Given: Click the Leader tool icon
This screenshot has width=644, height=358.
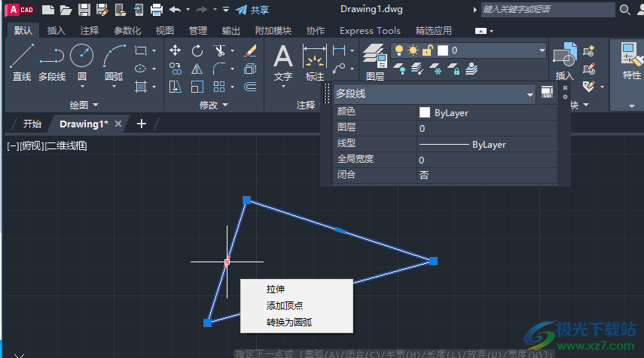Looking at the screenshot, I should (339, 69).
